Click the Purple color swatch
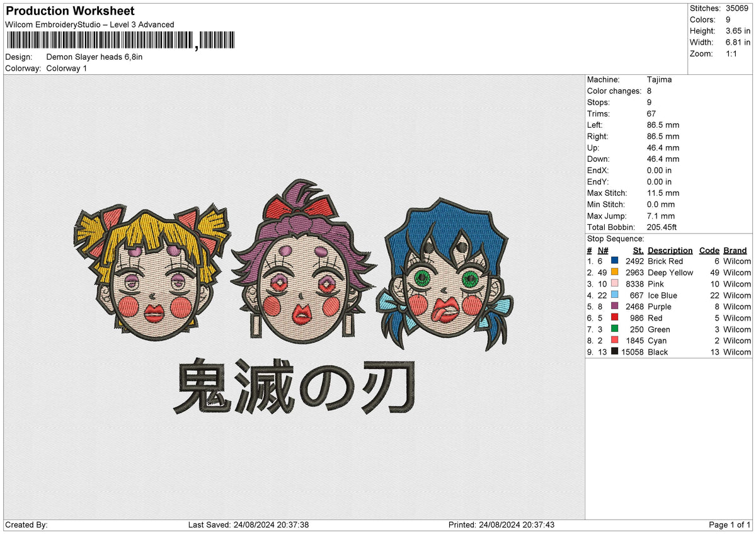 click(x=614, y=306)
